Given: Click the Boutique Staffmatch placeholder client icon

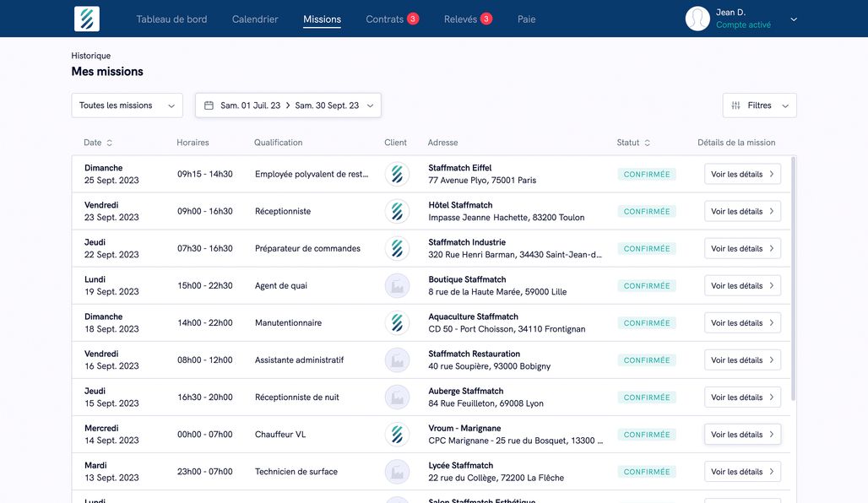Looking at the screenshot, I should coord(397,286).
